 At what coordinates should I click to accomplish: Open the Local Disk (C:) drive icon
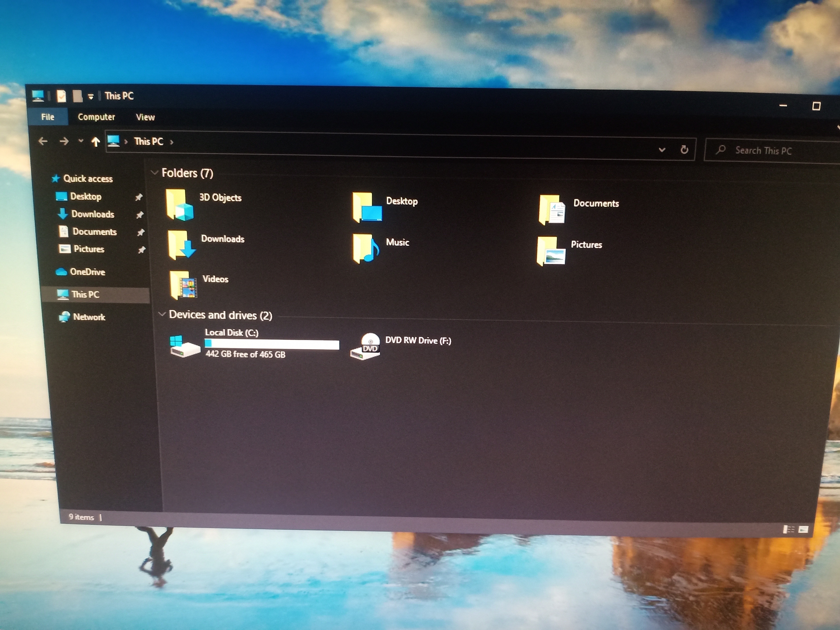[184, 346]
